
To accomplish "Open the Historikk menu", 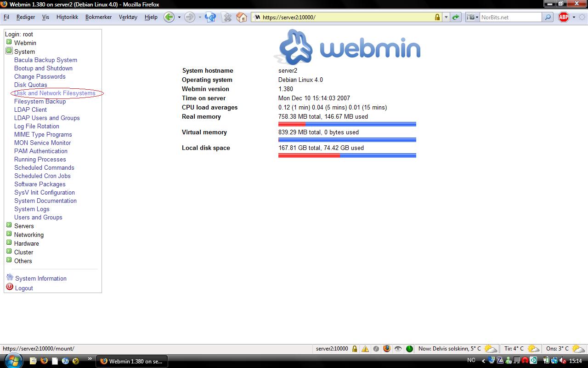I will (67, 17).
